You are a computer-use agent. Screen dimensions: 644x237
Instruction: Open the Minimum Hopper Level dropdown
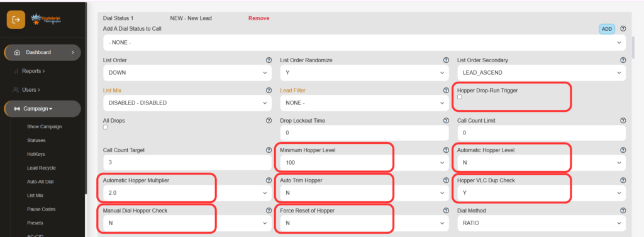point(364,163)
